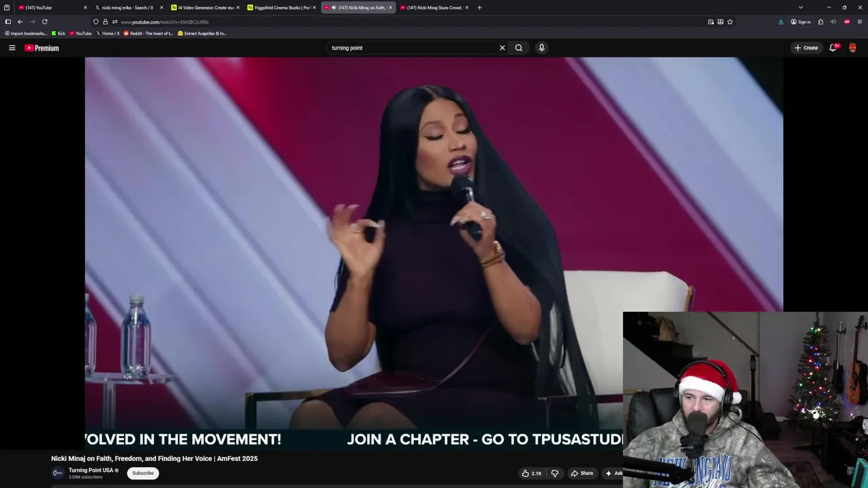Expand the list all tabs chevron

pyautogui.click(x=801, y=7)
